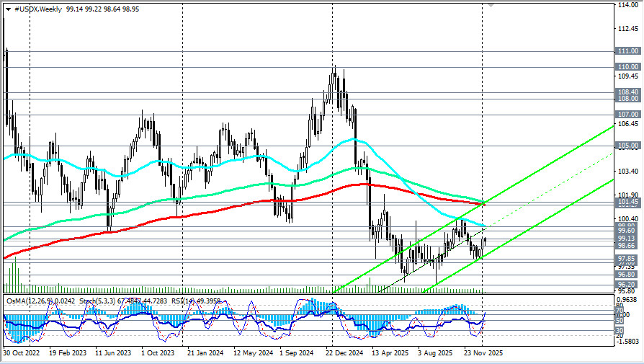The image size is (644, 364).
Task: Click the 30 Oct 2022 date label
Action: pos(22,353)
